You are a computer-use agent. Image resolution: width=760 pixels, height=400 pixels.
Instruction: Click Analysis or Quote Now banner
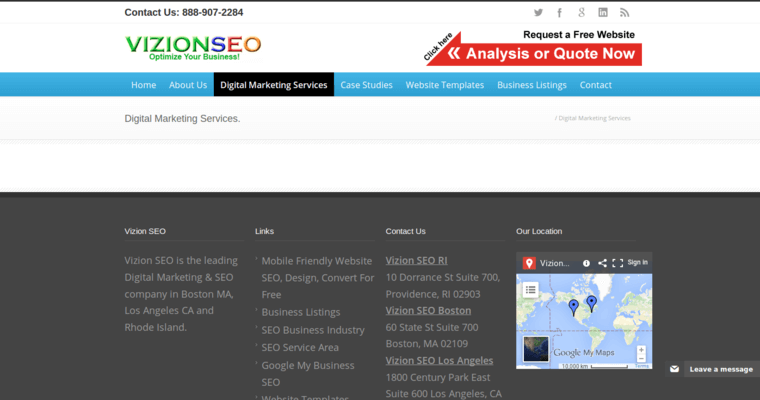pos(533,48)
